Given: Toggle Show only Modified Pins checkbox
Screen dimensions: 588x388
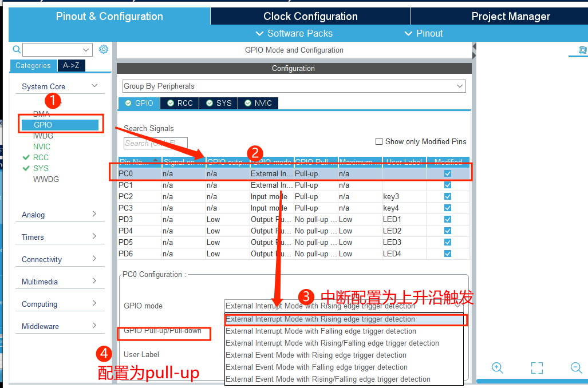Looking at the screenshot, I should 379,141.
